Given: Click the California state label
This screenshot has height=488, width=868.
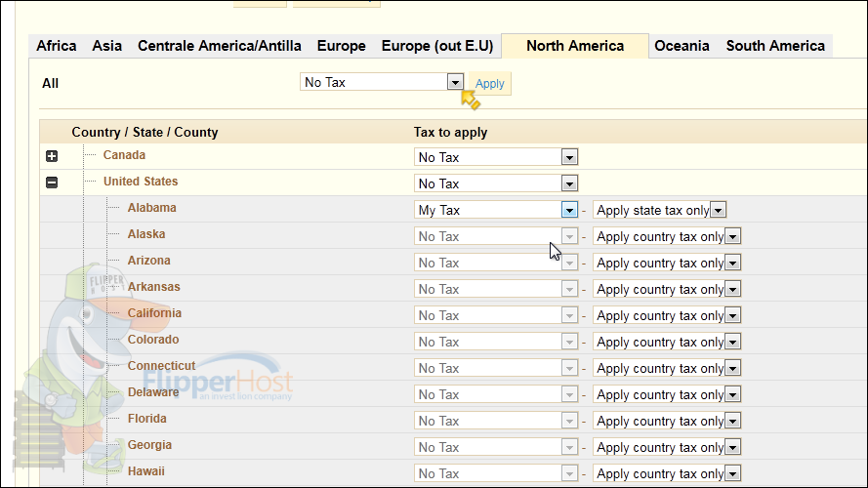Looking at the screenshot, I should pos(154,313).
